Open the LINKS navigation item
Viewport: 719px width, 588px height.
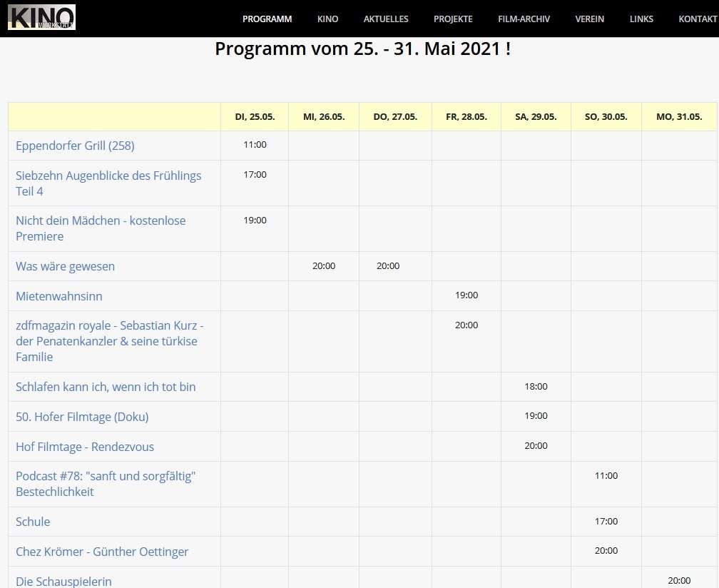pos(641,19)
